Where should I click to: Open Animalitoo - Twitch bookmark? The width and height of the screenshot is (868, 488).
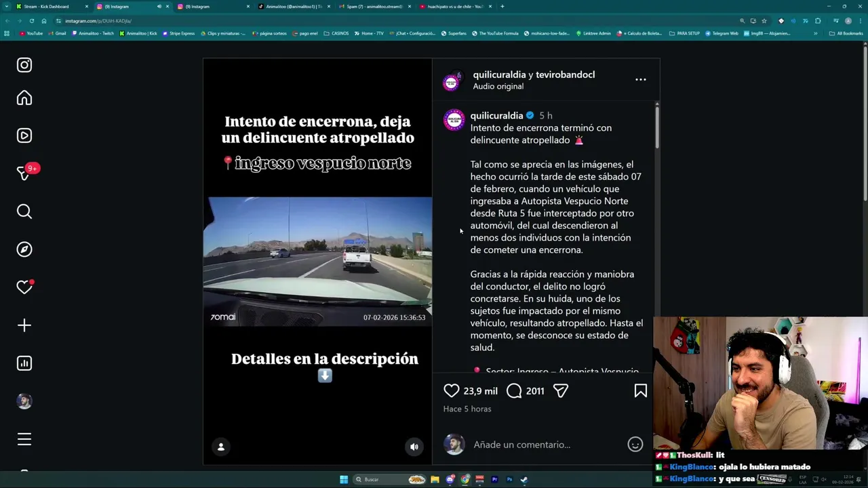click(x=93, y=33)
